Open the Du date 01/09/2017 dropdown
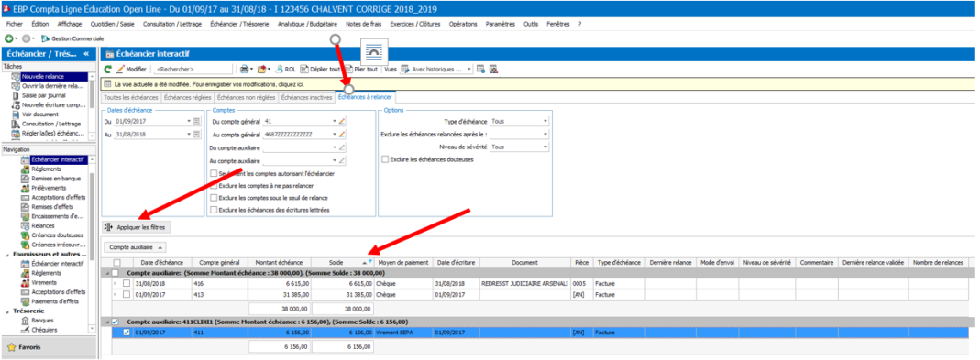Viewport: 980px width, 360px height. pos(189,121)
